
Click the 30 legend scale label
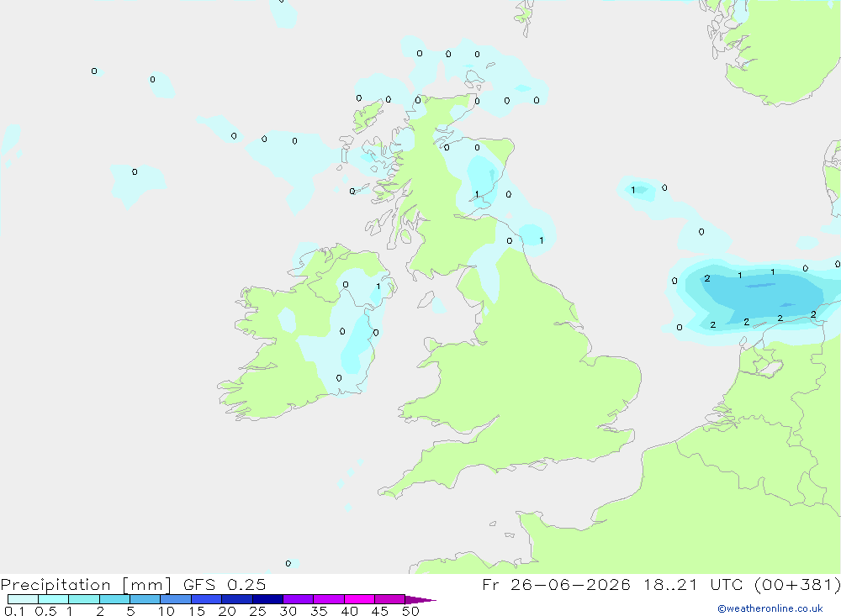(288, 611)
